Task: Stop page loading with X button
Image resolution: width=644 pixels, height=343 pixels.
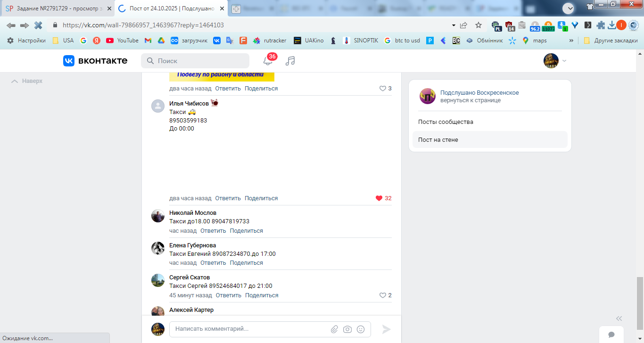Action: tap(38, 25)
